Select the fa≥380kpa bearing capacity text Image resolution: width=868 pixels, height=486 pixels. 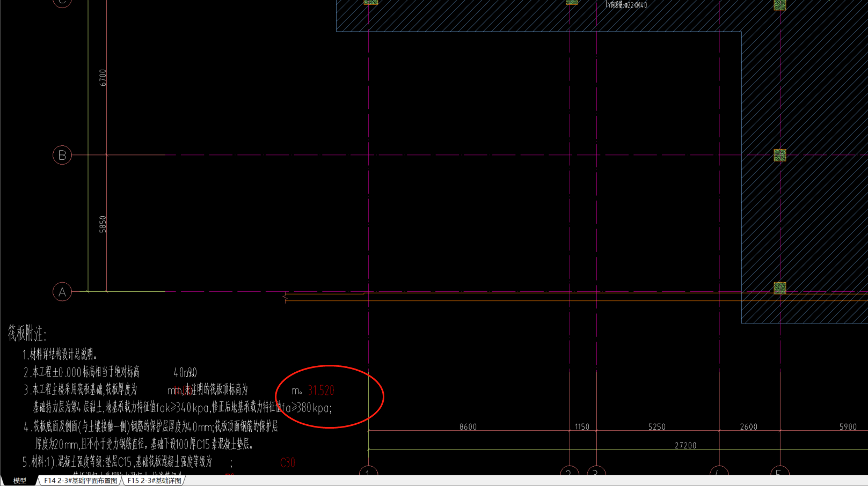[307, 408]
